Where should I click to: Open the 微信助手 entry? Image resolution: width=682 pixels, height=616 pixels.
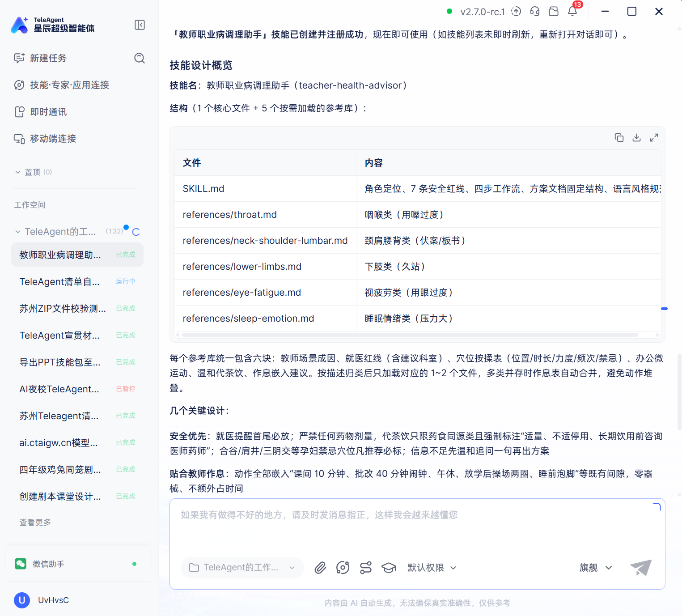(77, 564)
